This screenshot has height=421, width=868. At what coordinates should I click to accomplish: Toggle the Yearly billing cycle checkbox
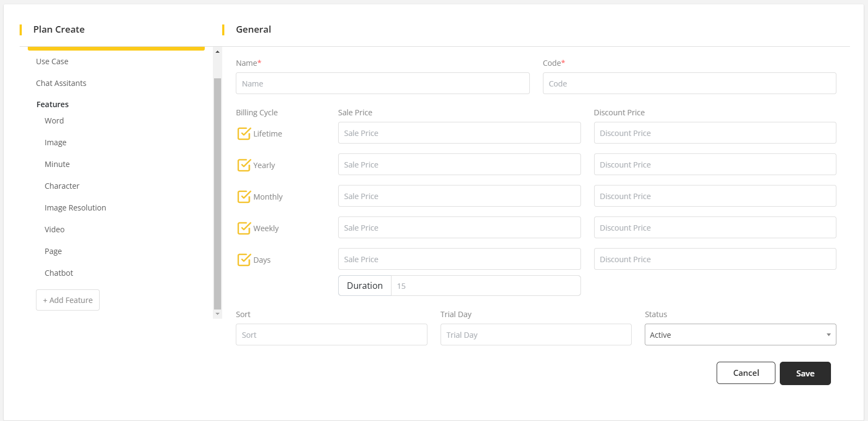coord(244,165)
